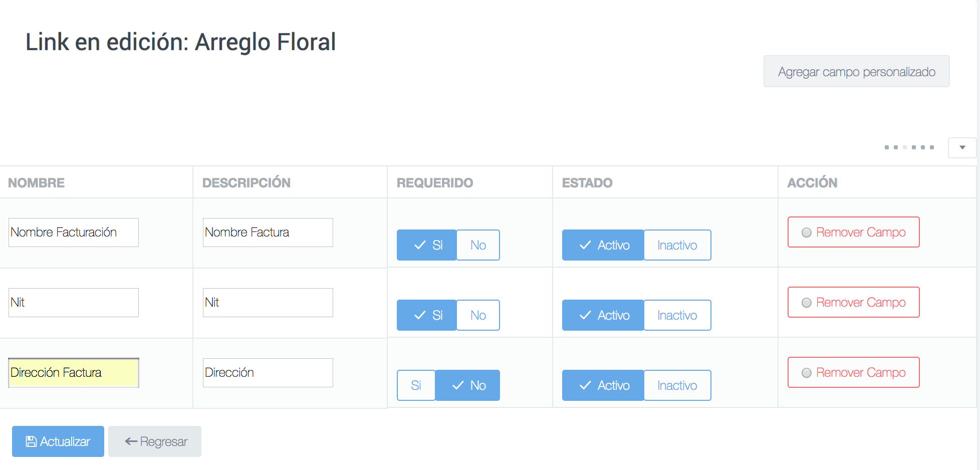Click the checkmark on Nombre Facturación Si toggle
Image resolution: width=980 pixels, height=470 pixels.
[420, 245]
